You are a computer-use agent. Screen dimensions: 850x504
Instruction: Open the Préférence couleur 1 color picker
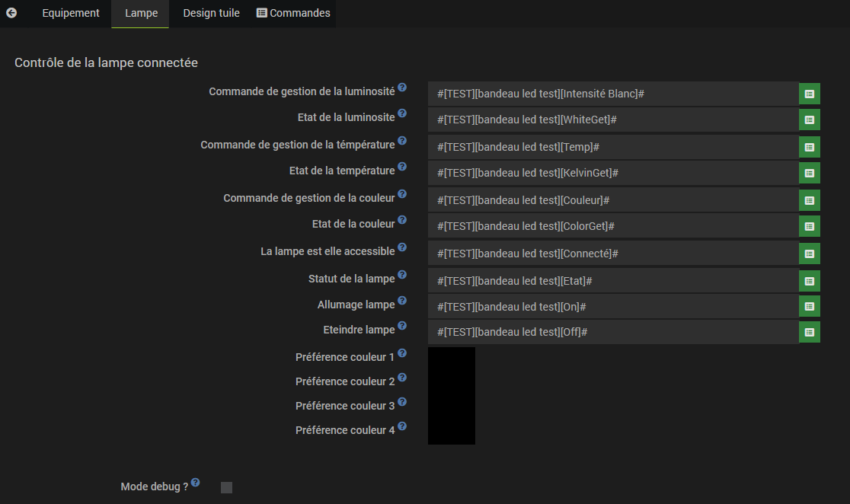[452, 359]
